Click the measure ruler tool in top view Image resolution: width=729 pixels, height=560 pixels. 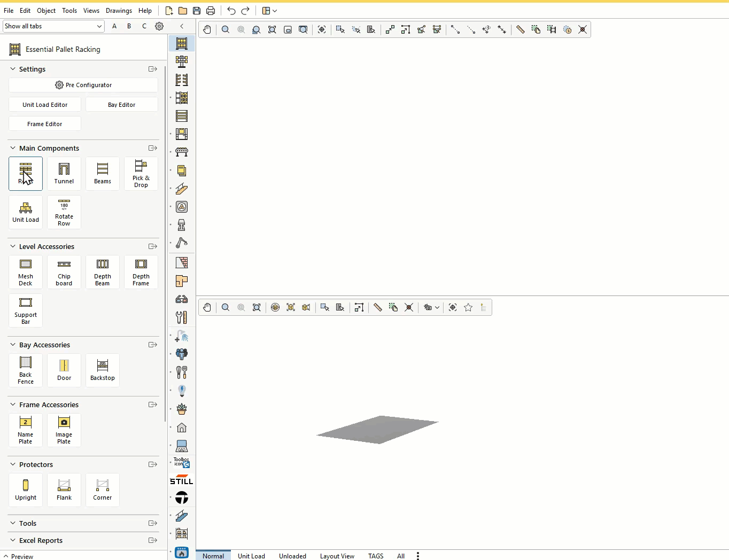[x=520, y=29]
